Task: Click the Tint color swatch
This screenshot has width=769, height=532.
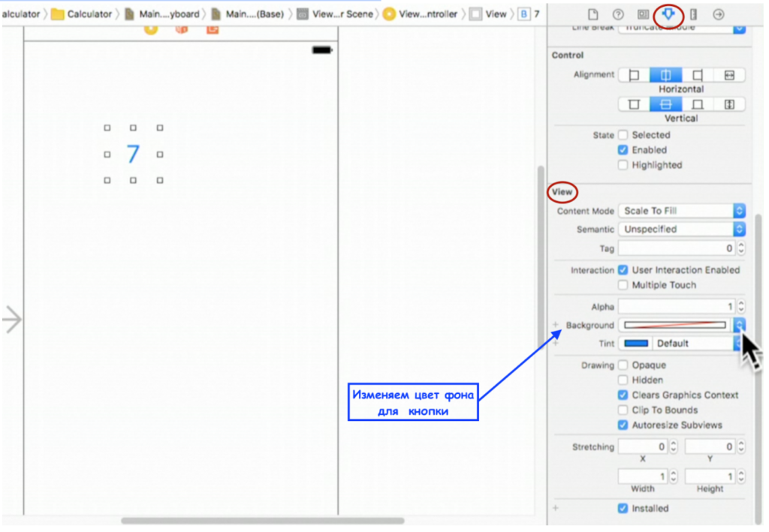Action: (x=635, y=343)
